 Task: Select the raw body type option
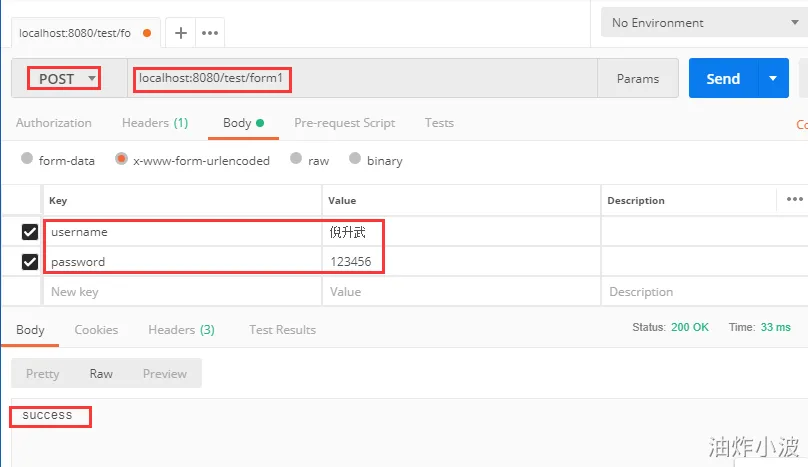[x=295, y=159]
